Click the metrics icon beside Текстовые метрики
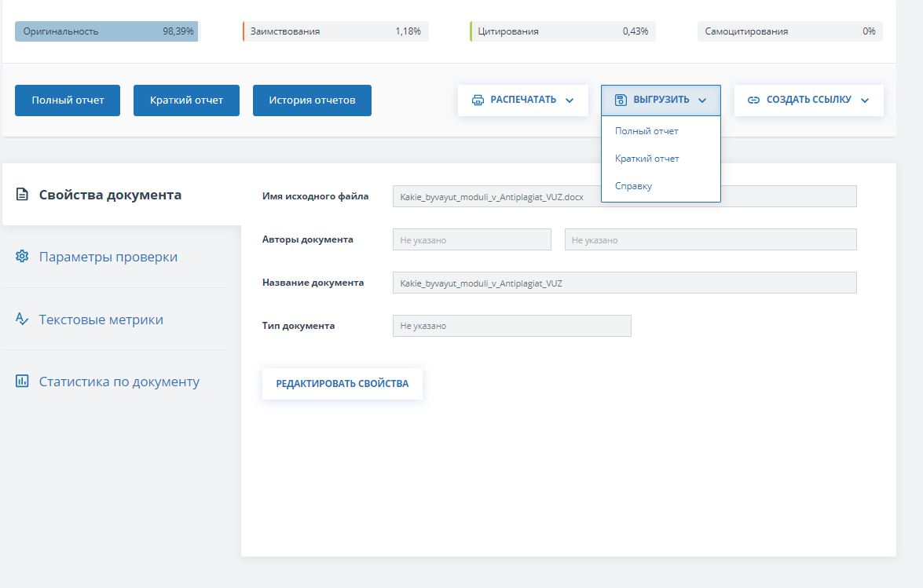This screenshot has height=588, width=923. click(x=22, y=319)
